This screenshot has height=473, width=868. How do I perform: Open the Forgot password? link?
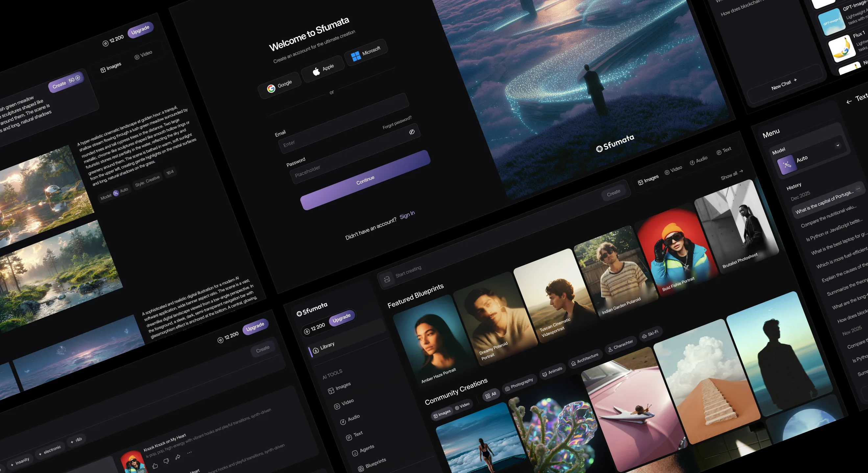[x=397, y=123]
